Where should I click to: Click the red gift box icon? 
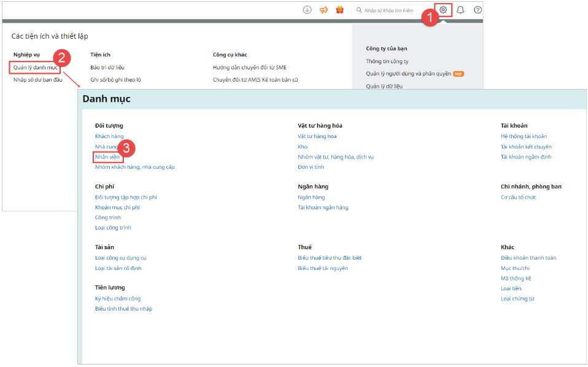click(x=339, y=10)
